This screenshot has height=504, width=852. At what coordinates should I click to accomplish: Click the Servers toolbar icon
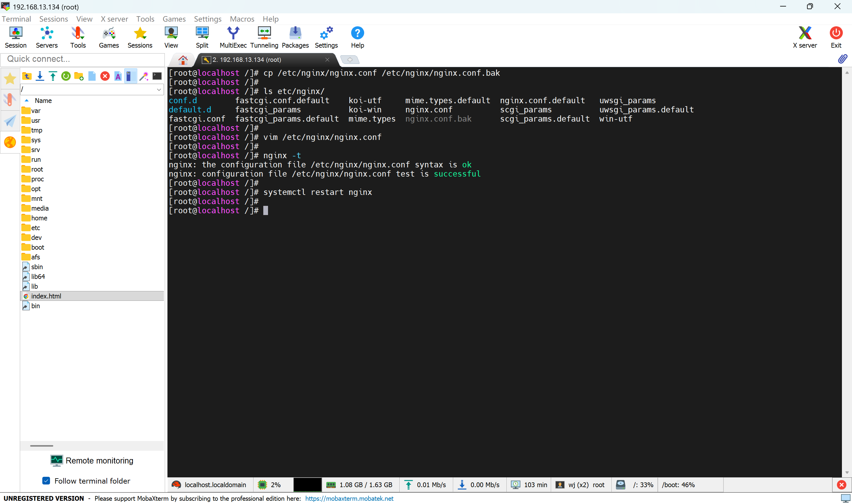click(47, 37)
